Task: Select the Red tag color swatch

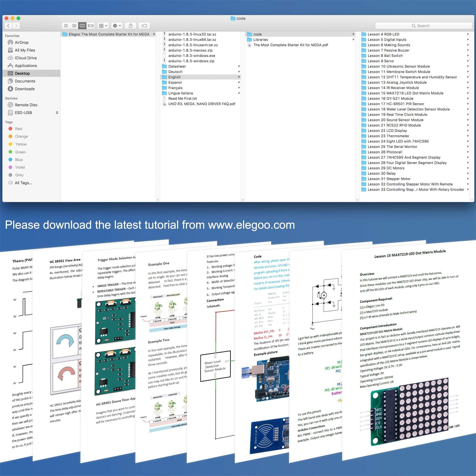Action: pos(10,129)
